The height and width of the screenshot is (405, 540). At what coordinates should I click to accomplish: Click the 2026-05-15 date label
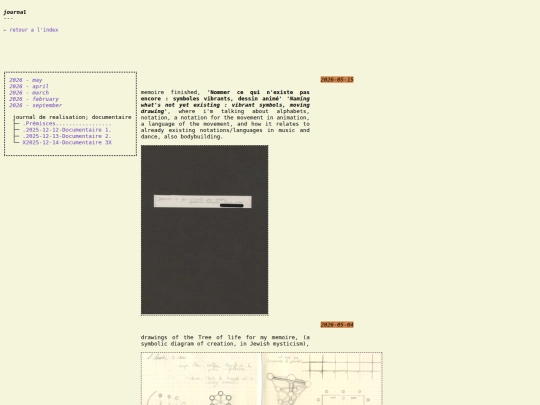click(337, 80)
